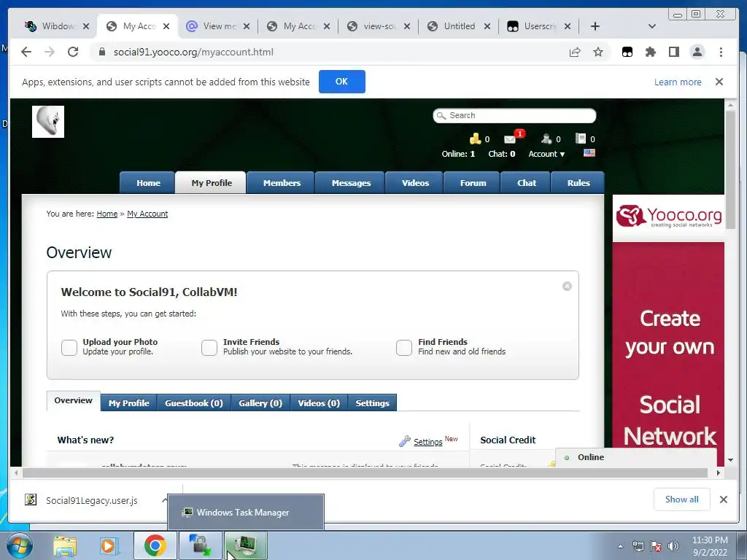
Task: Switch to the Settings profile tab
Action: tap(372, 402)
